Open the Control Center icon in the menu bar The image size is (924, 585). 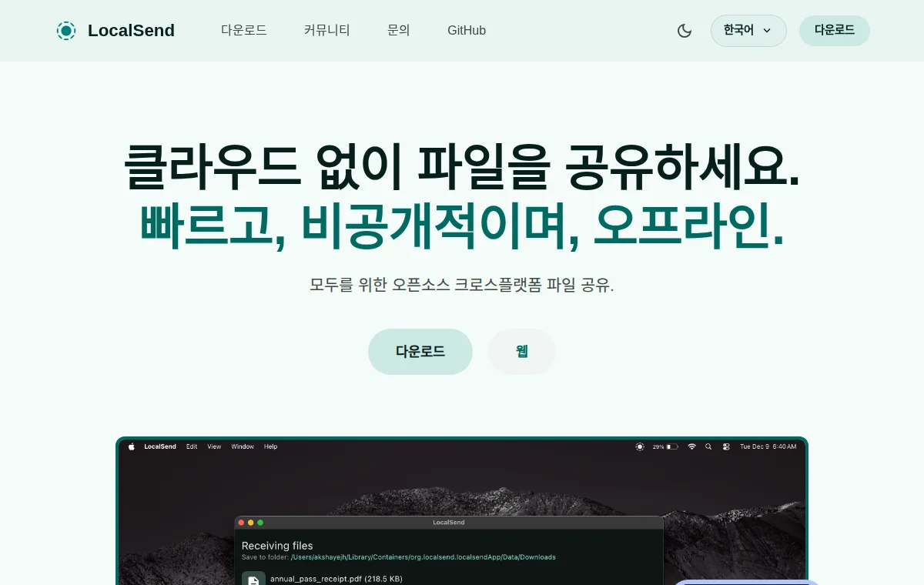[x=726, y=446]
